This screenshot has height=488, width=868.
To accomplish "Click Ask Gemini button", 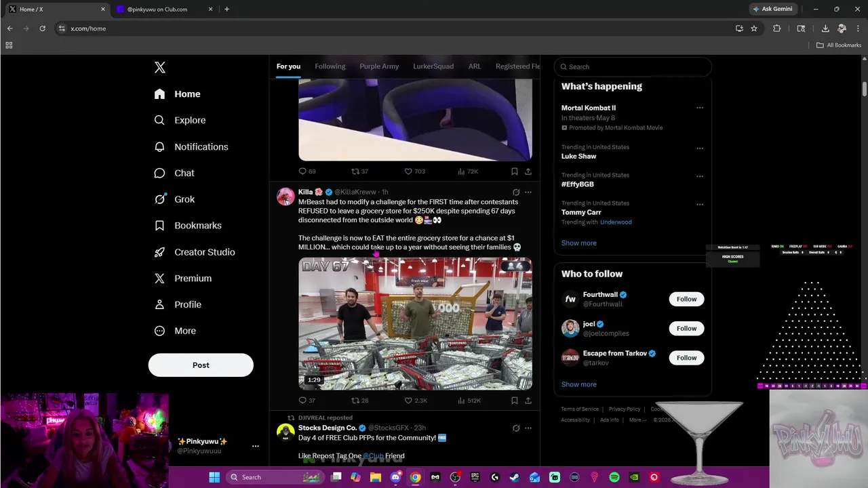I will point(772,9).
